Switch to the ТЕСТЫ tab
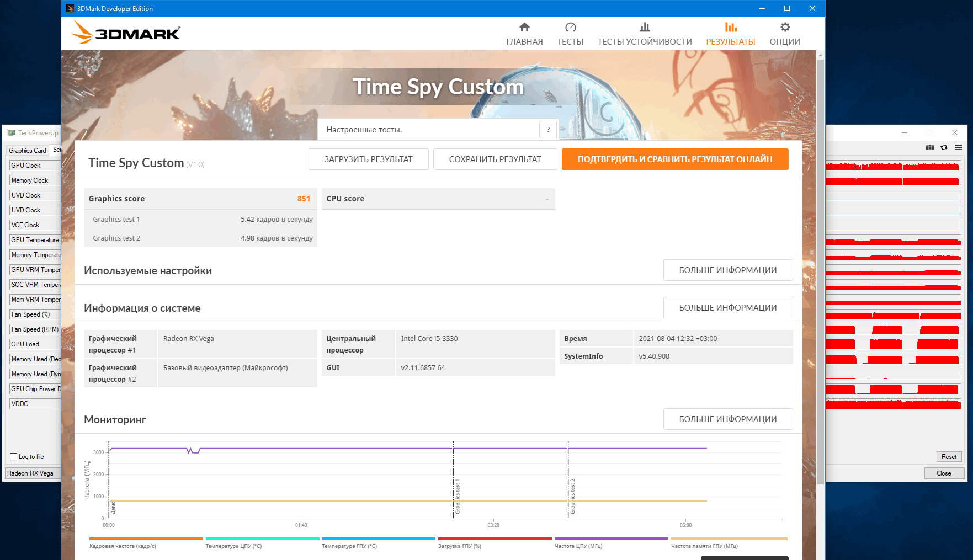The image size is (973, 560). pos(570,34)
